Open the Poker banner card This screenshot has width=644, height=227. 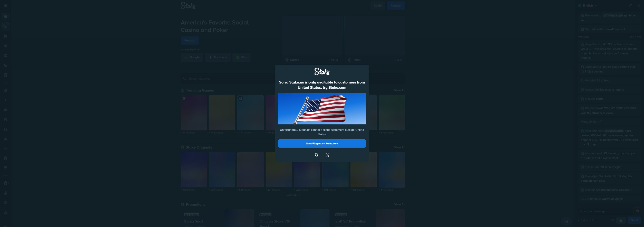(375, 39)
